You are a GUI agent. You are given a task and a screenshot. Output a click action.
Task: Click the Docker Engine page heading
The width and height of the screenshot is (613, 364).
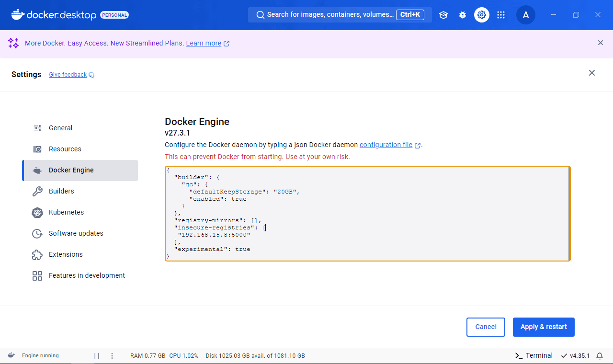(197, 122)
